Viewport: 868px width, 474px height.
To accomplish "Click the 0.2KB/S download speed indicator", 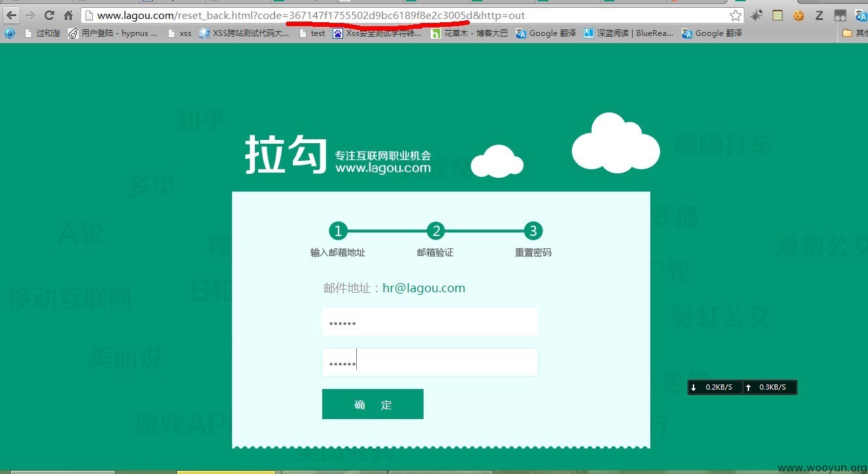I will pos(715,388).
